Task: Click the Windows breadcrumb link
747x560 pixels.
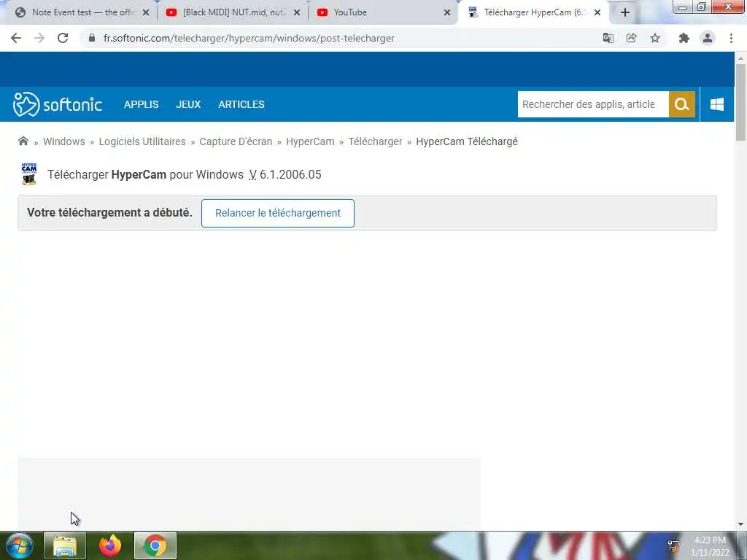Action: coord(64,141)
